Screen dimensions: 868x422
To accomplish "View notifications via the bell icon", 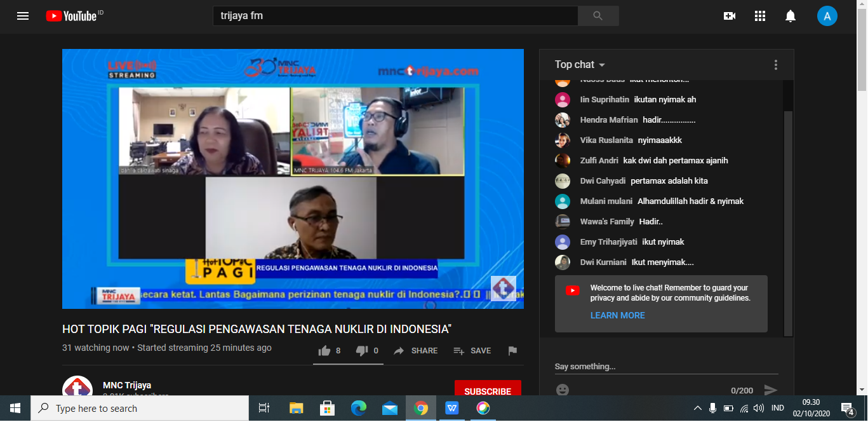I will tap(791, 16).
